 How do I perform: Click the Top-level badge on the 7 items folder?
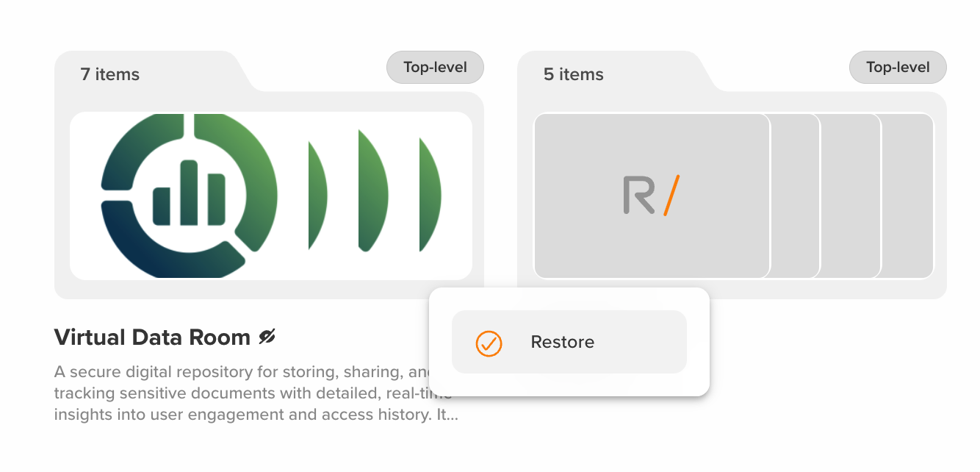435,68
